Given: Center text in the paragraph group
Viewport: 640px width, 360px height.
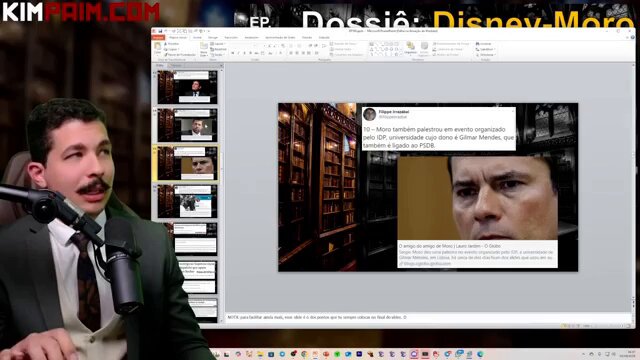Looking at the screenshot, I should point(297,53).
